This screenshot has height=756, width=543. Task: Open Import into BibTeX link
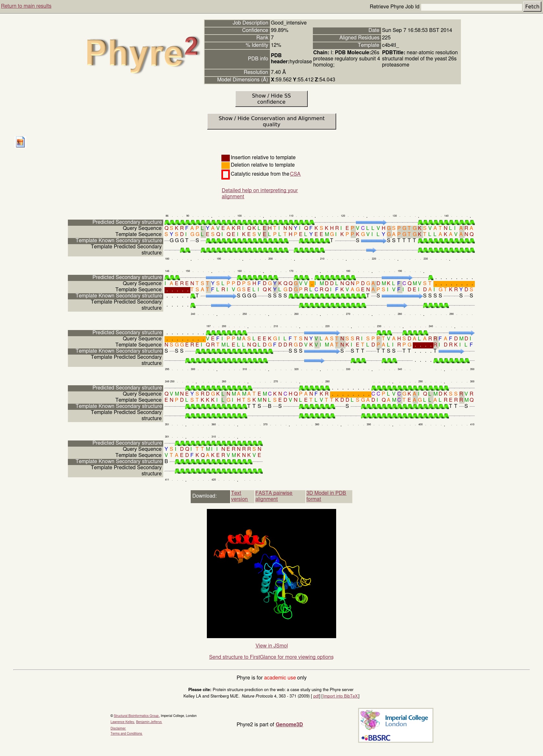point(340,696)
